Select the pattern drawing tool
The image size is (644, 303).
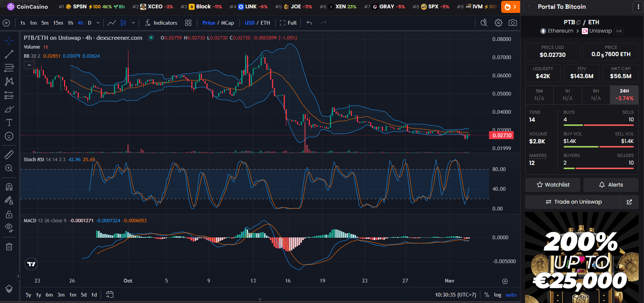tap(9, 82)
